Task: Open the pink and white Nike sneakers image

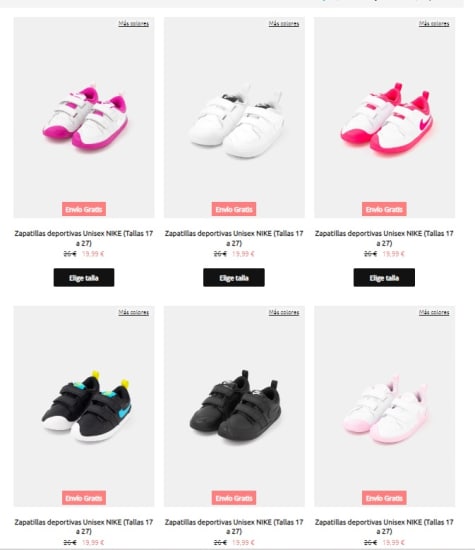Action: [x=84, y=118]
